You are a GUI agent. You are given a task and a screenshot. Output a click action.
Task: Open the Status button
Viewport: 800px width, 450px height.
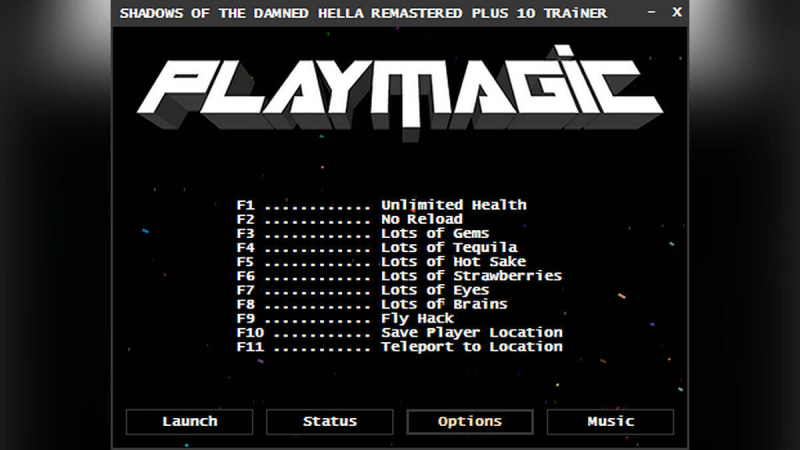click(330, 421)
